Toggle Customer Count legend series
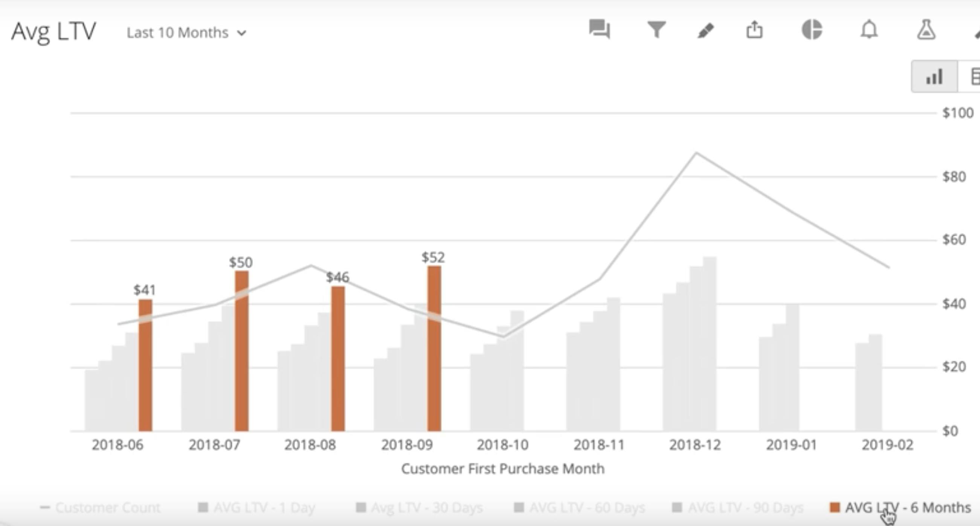The height and width of the screenshot is (526, 980). point(107,508)
